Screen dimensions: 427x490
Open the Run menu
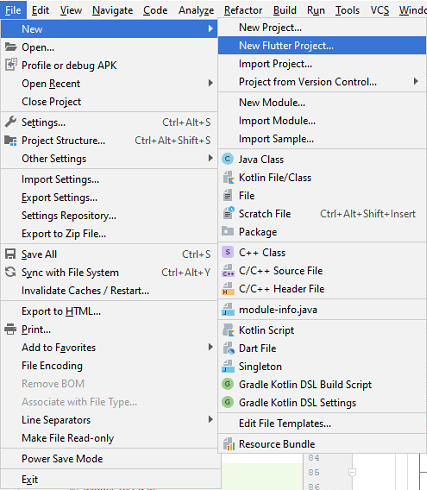pyautogui.click(x=316, y=10)
